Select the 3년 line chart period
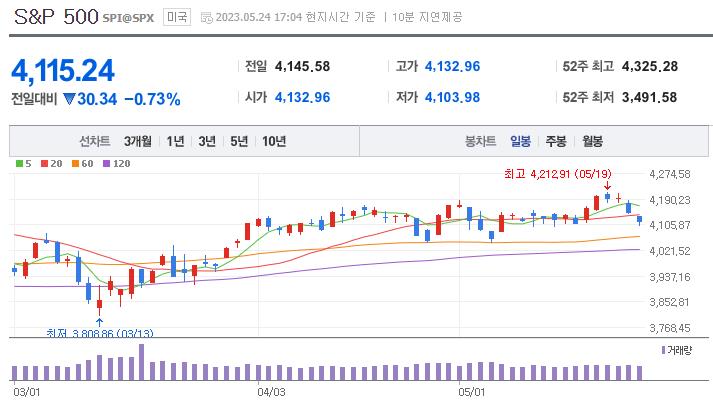The width and height of the screenshot is (713, 405). 207,141
